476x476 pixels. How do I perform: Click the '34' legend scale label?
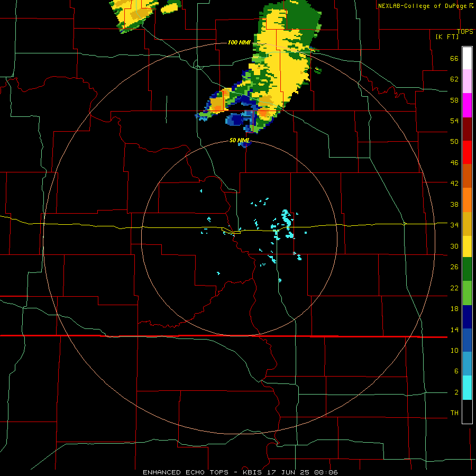point(454,225)
